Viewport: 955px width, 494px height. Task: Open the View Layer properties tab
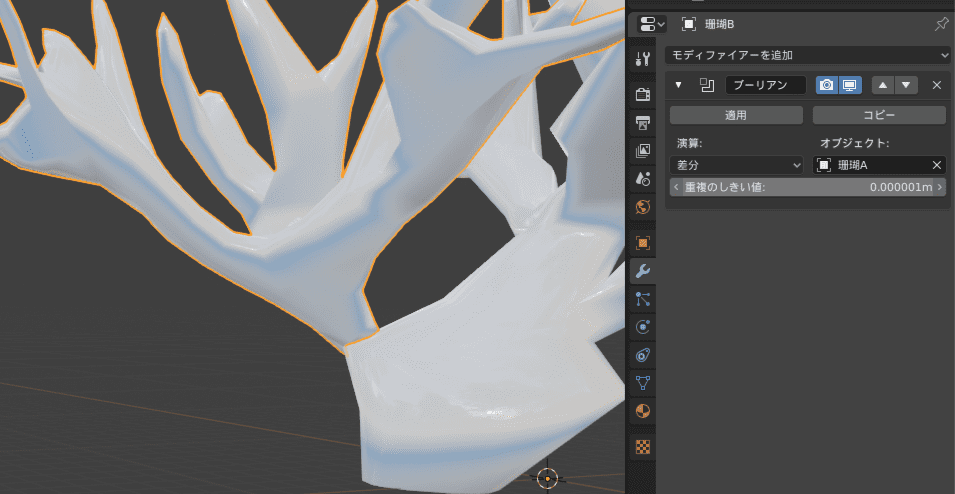643,150
